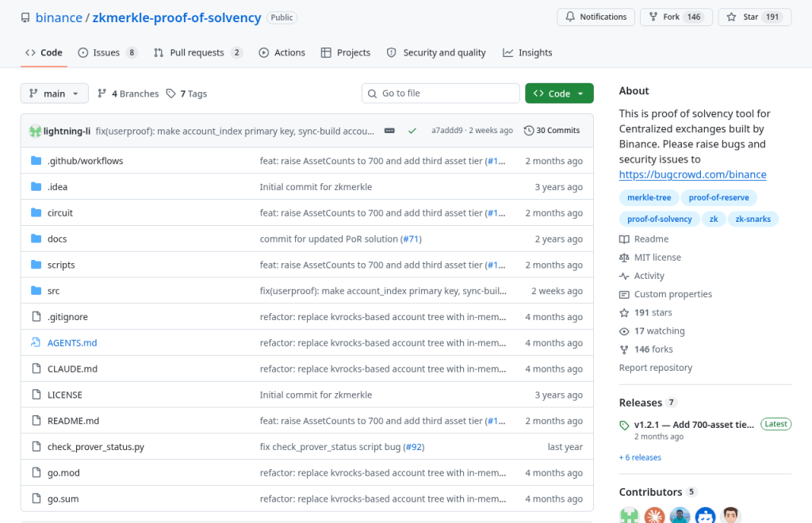Click the Notifications bell icon

tap(570, 17)
